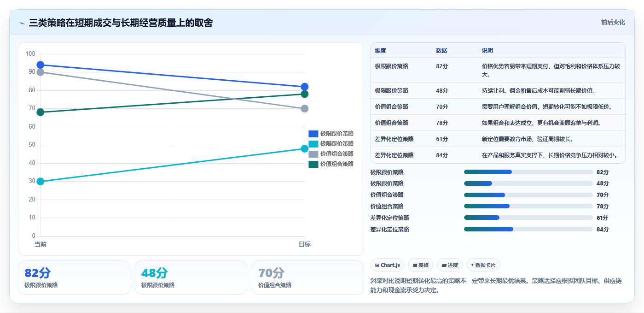
Task: Click the 当前 x-axis label
Action: point(41,244)
